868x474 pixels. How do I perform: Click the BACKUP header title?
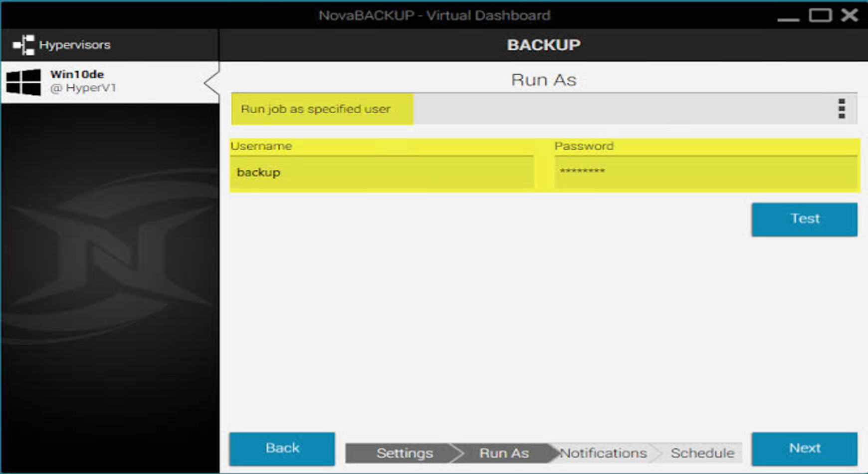(x=544, y=45)
